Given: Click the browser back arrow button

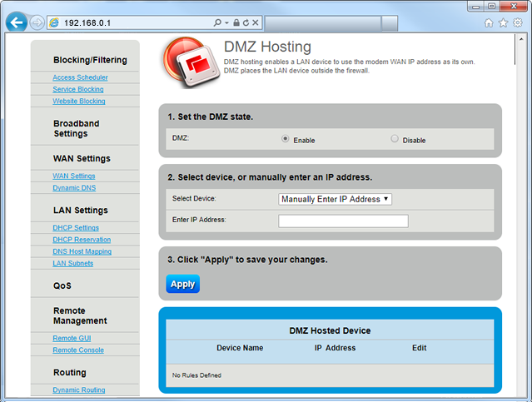Looking at the screenshot, I should click(16, 22).
